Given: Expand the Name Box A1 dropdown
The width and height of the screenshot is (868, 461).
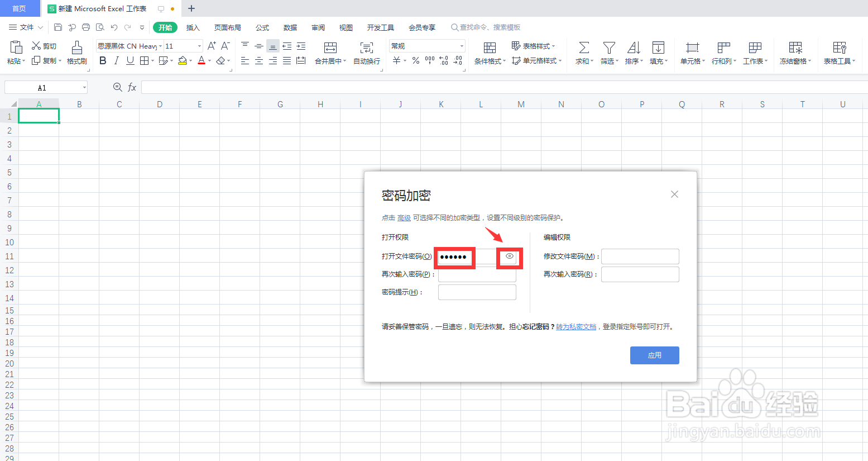Looking at the screenshot, I should pos(84,87).
